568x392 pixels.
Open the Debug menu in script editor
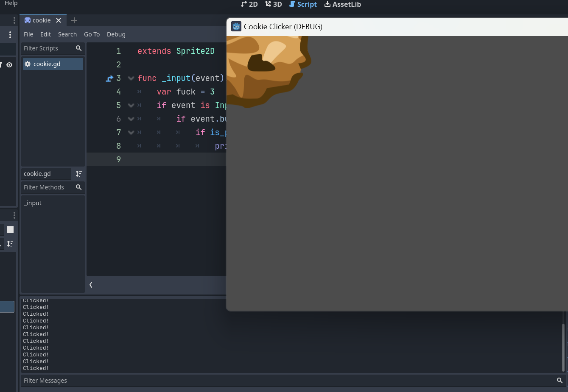(116, 34)
